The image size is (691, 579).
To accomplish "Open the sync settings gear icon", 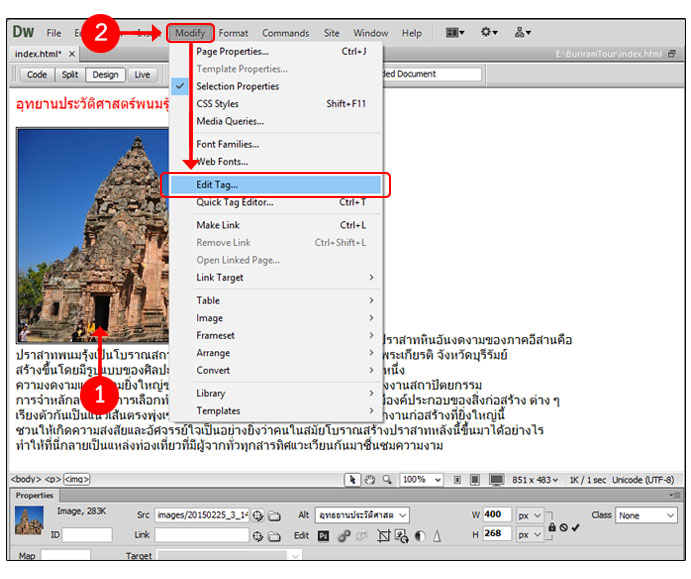I will [490, 33].
